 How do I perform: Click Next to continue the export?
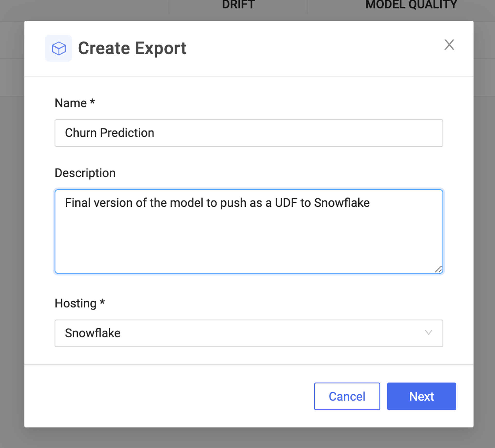tap(421, 396)
